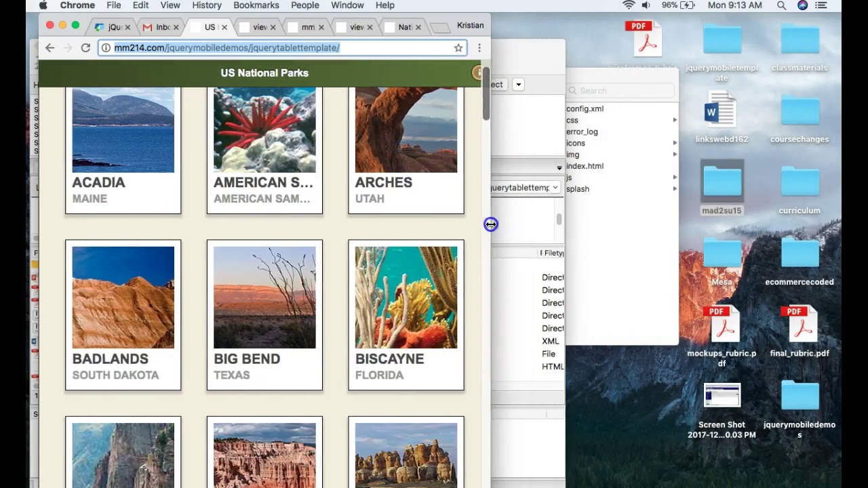Select the jquerymobiletemplate desktop folder
868x488 pixels.
click(722, 52)
